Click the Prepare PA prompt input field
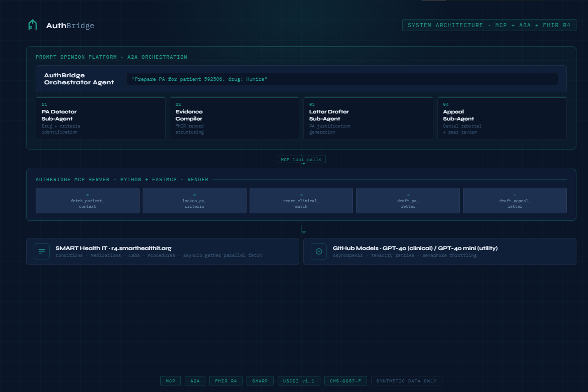 click(x=342, y=79)
